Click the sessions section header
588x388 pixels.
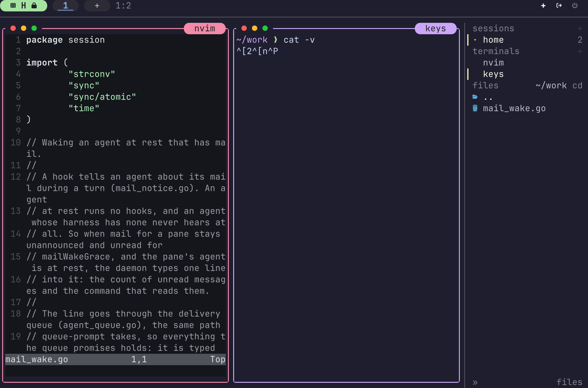coord(493,28)
